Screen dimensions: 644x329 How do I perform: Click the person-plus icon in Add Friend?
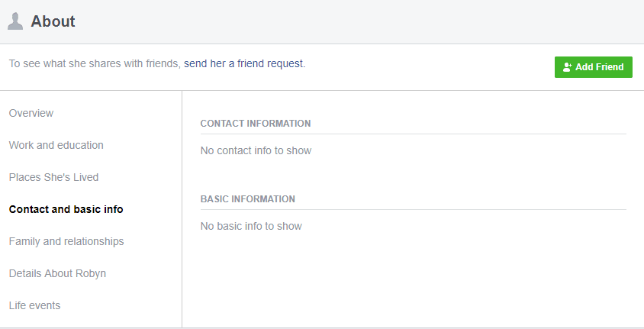point(567,67)
